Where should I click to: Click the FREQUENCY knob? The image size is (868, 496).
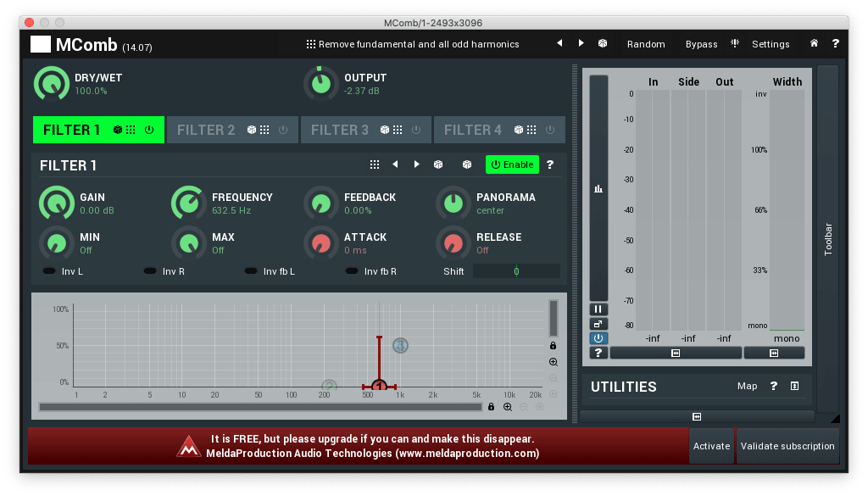[x=189, y=203]
